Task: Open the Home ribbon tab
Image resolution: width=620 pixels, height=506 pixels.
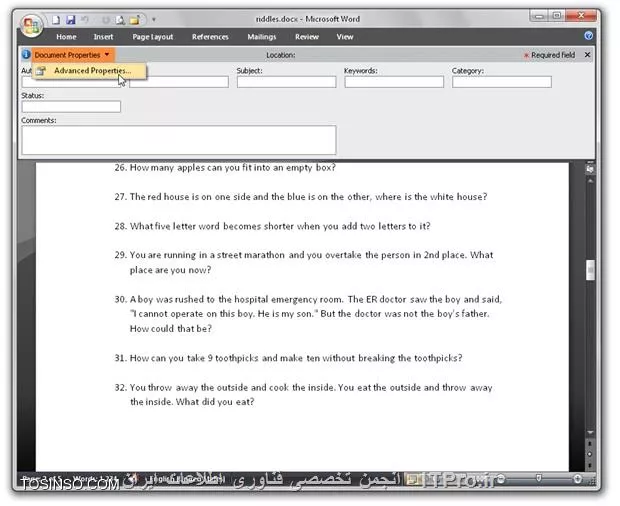Action: coord(66,37)
